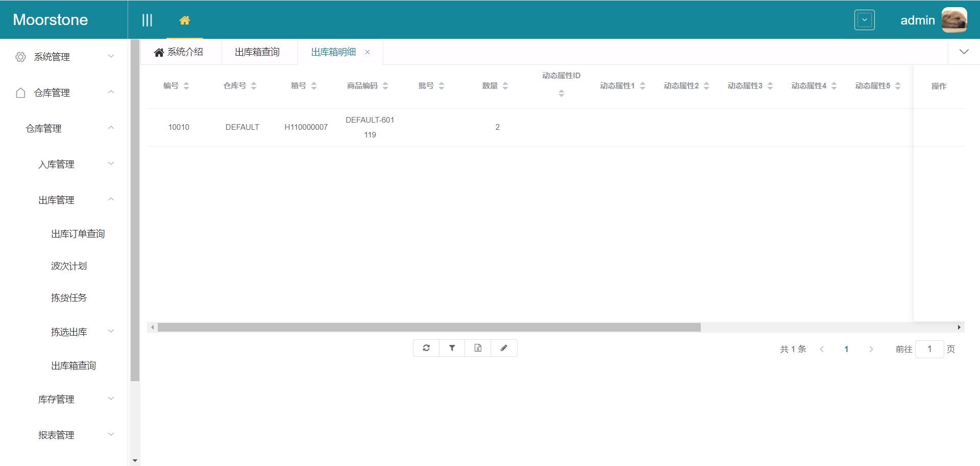
Task: Open tabs dropdown chevron at right
Action: click(964, 52)
